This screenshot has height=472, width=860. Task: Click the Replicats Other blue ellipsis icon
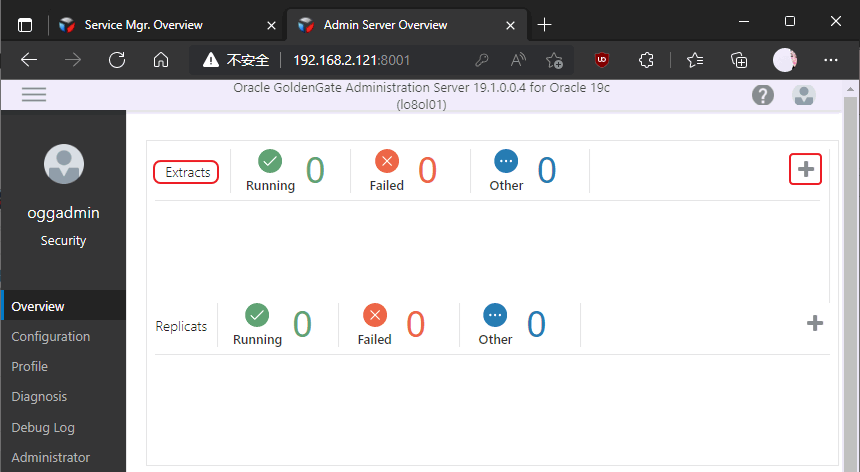click(x=495, y=315)
